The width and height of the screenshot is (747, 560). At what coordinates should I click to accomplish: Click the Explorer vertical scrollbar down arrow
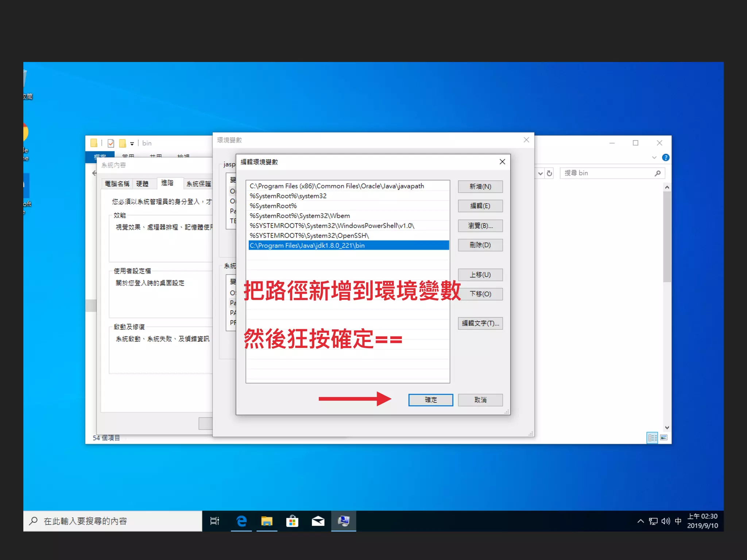667,428
